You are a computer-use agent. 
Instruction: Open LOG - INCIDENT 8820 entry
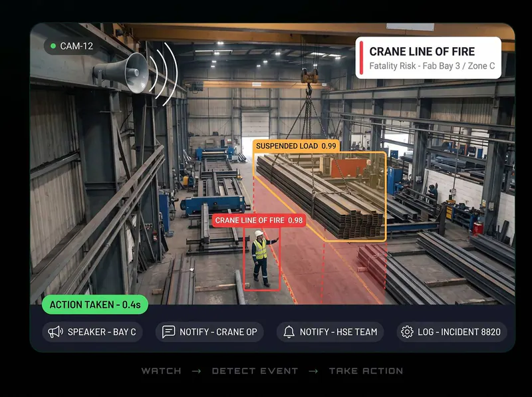point(452,332)
